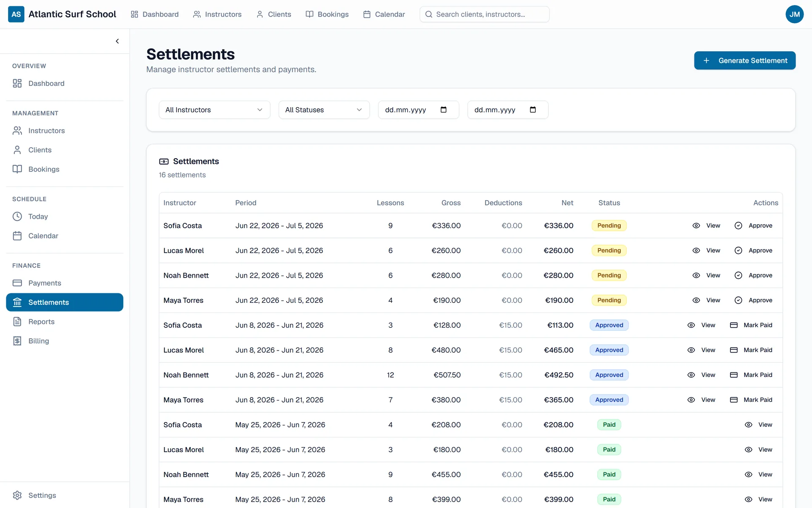View Lucas Morel's Jun 8 approved settlement
The image size is (812, 508).
pyautogui.click(x=701, y=350)
